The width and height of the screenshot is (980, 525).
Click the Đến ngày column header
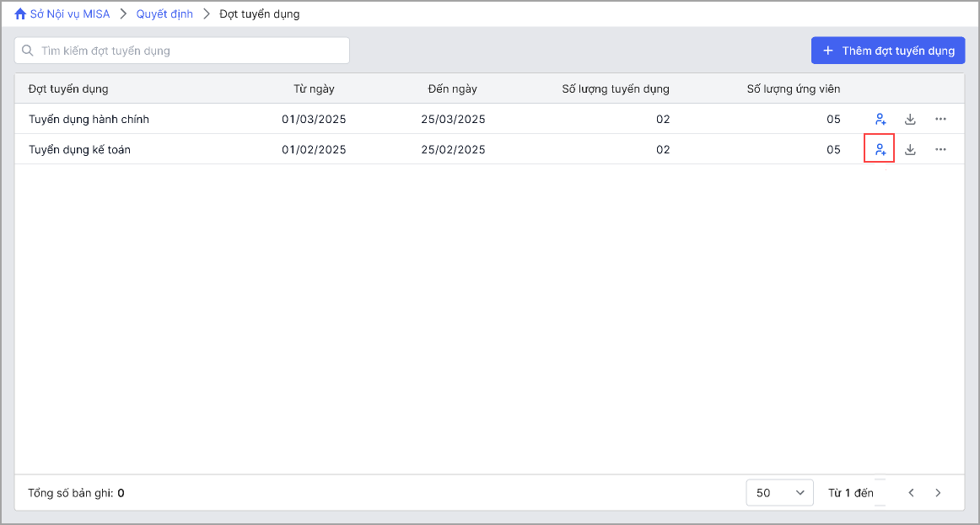(453, 88)
